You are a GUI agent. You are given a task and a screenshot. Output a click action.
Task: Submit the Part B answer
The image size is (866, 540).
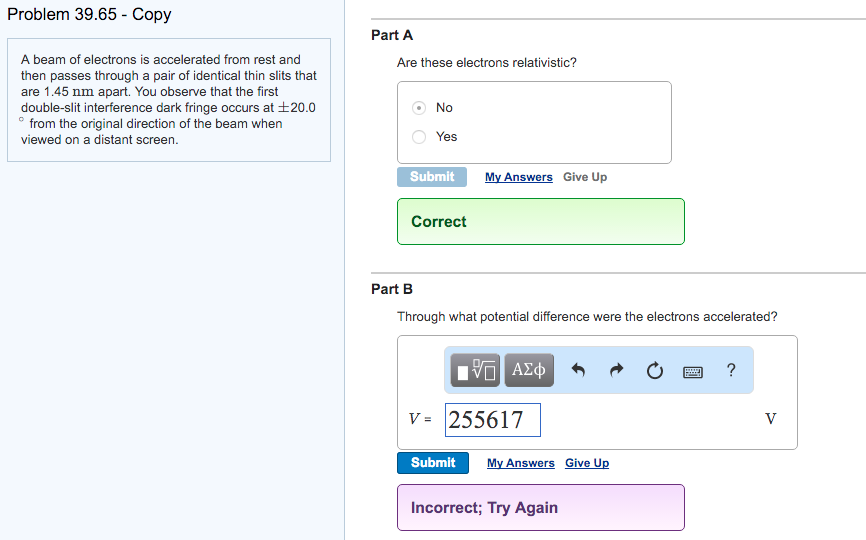[x=433, y=463]
